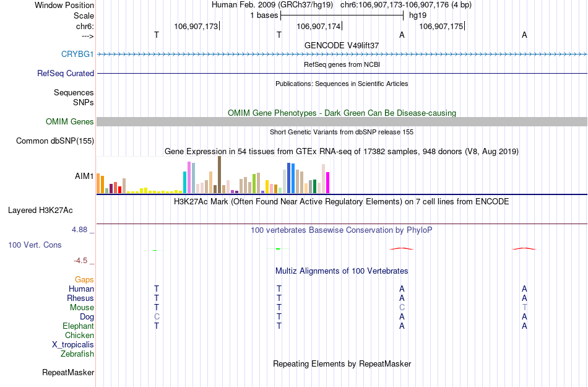Click the OMIM Genes label
The image size is (588, 387).
[69, 121]
